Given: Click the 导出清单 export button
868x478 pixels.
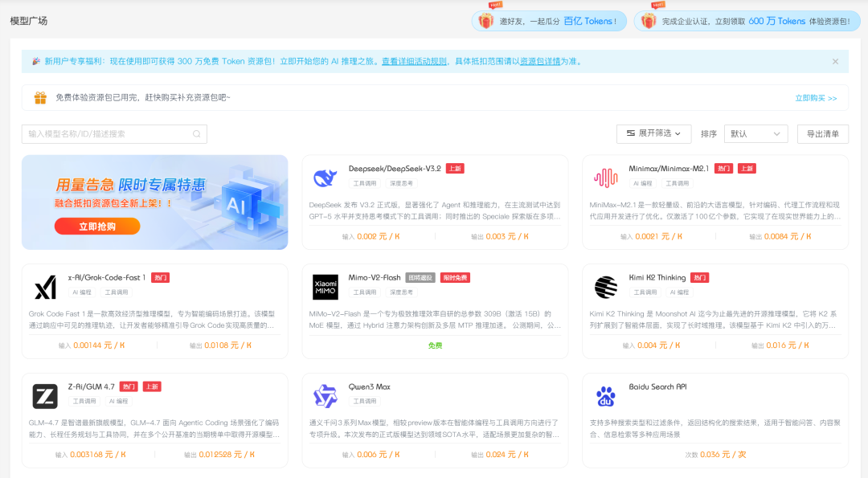Looking at the screenshot, I should [x=823, y=134].
